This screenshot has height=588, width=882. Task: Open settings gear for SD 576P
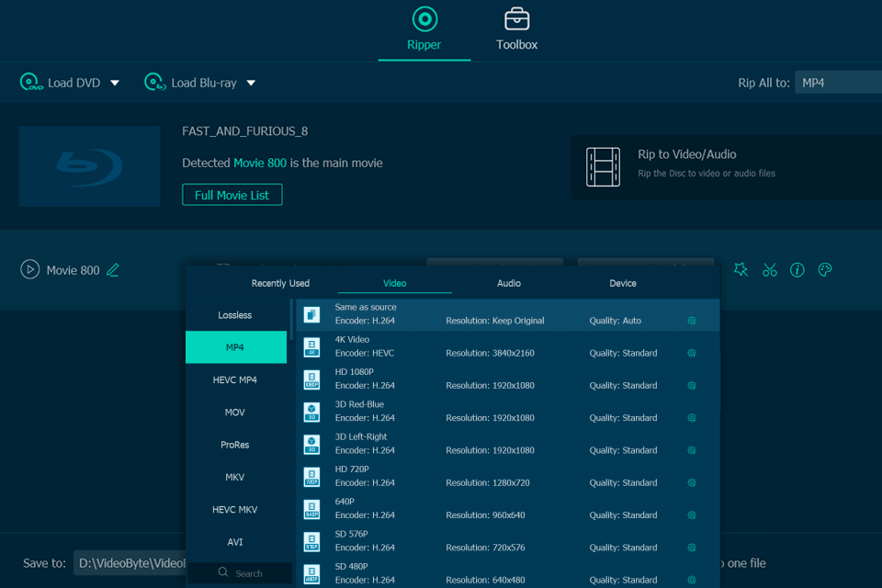tap(692, 548)
